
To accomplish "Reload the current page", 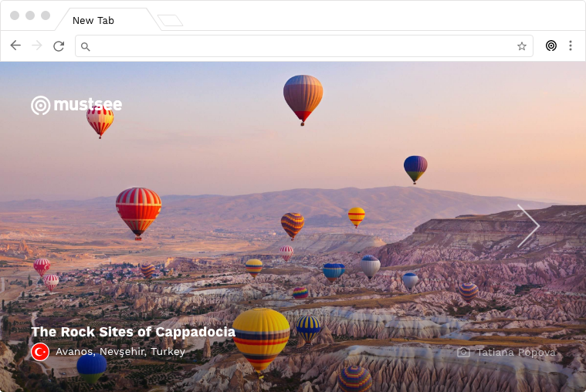I will click(59, 46).
